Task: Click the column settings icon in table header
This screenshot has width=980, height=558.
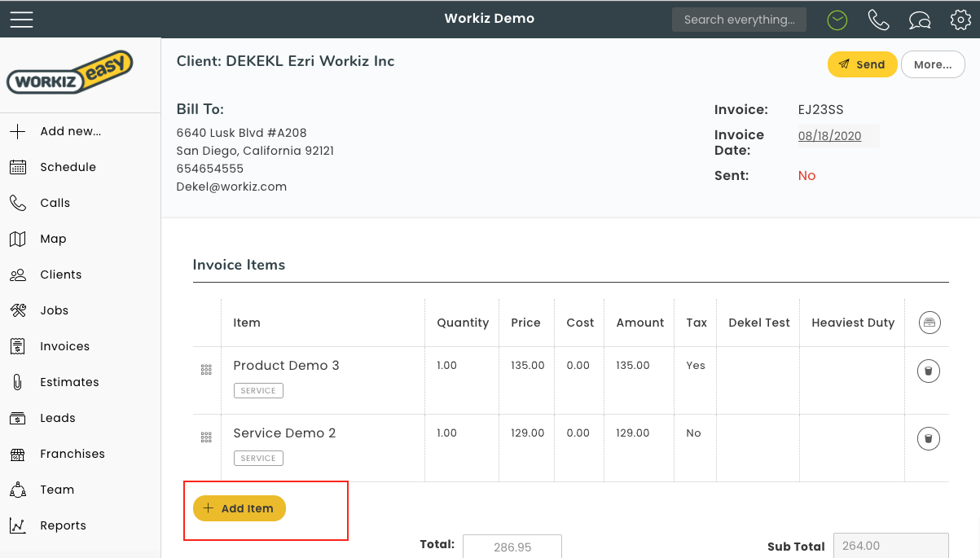Action: [x=929, y=323]
